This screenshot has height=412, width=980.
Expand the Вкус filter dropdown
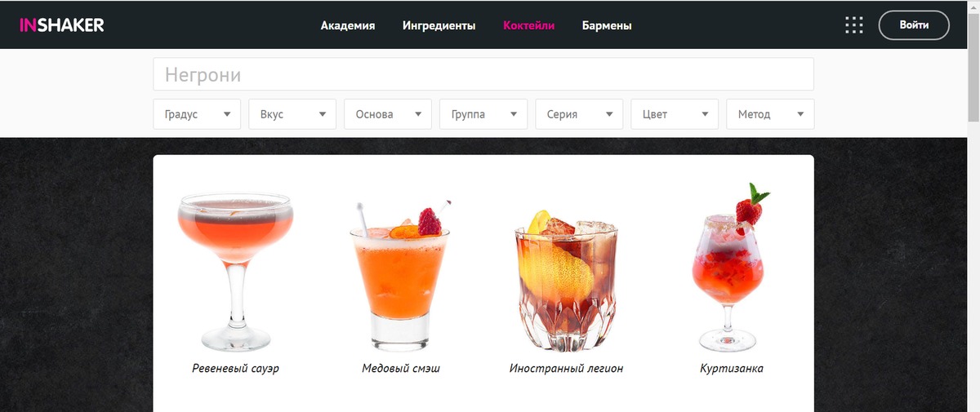click(292, 114)
